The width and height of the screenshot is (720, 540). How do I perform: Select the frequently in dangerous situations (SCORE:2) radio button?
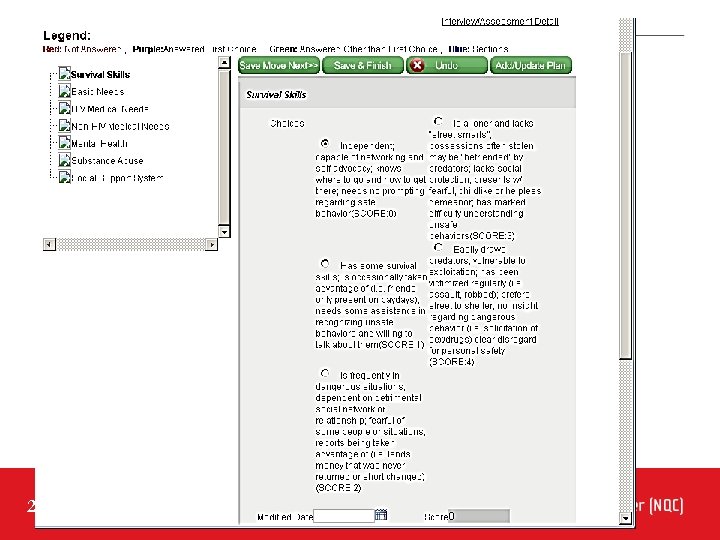coord(325,373)
